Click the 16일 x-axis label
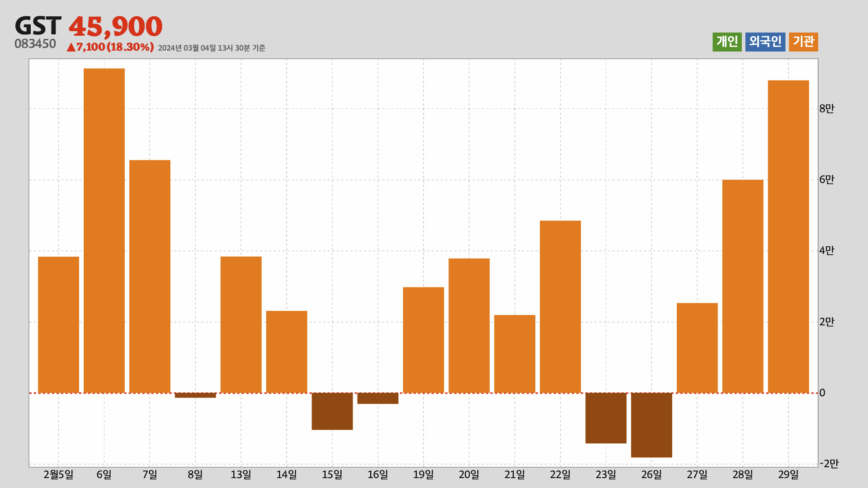 tap(378, 474)
